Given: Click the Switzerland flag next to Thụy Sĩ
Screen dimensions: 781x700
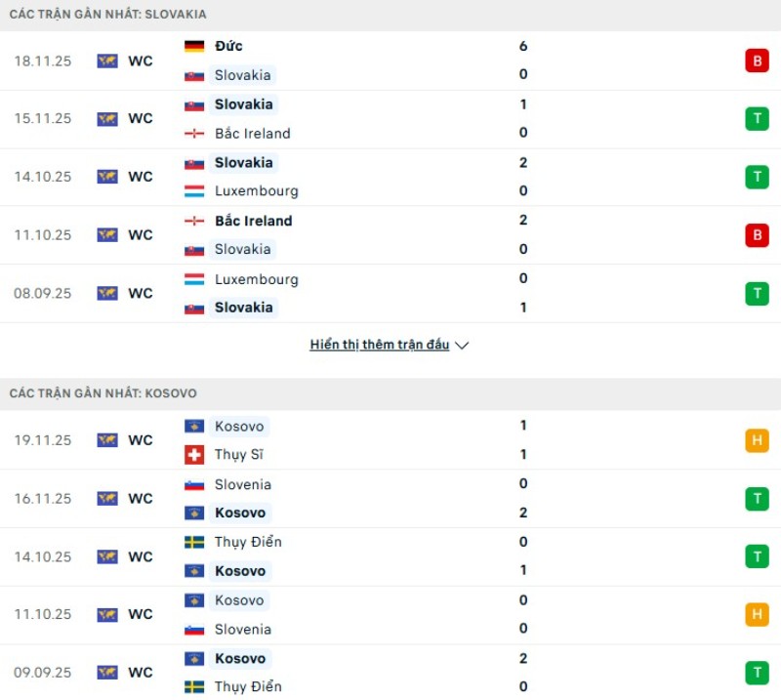Looking at the screenshot, I should point(194,455).
